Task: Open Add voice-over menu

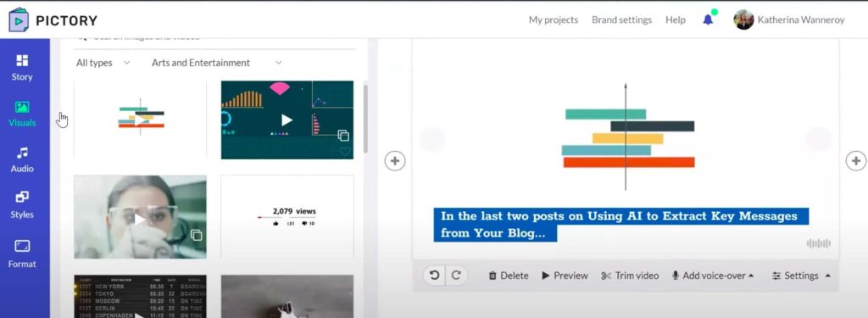Action: pyautogui.click(x=713, y=276)
